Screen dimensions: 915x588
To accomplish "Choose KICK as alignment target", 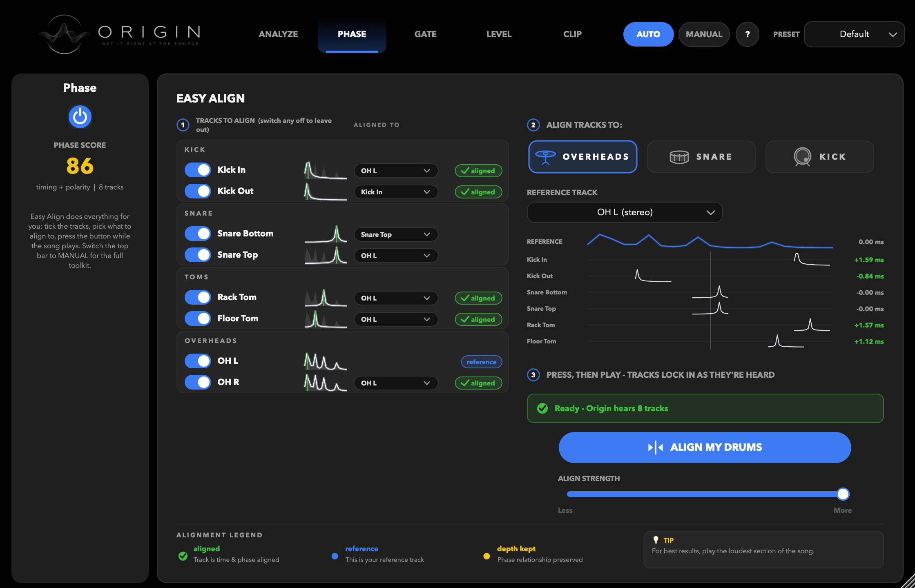I will (819, 157).
